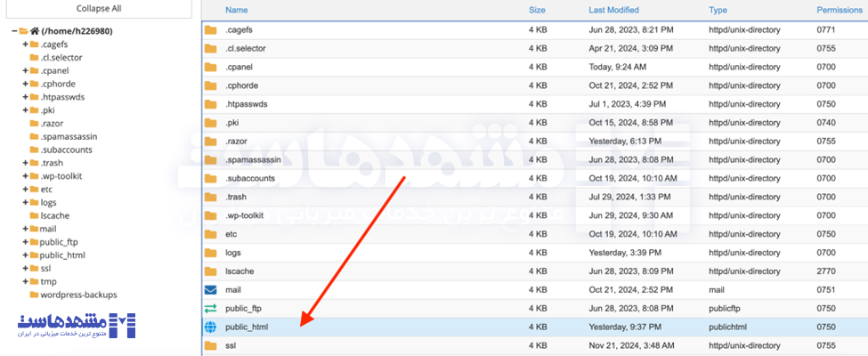Collapse the home root directory node
This screenshot has width=868, height=356.
(x=14, y=31)
